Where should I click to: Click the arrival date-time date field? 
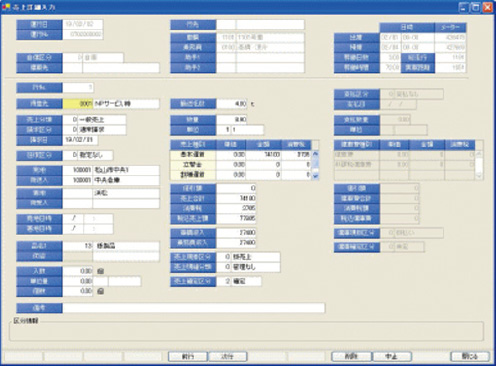tap(73, 229)
